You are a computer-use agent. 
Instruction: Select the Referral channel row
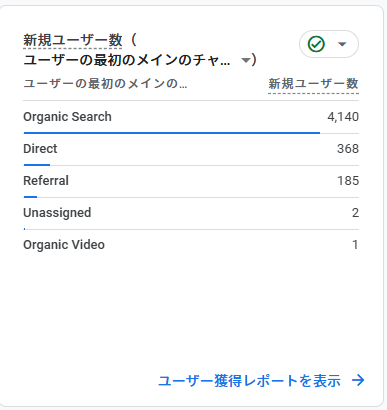point(191,181)
